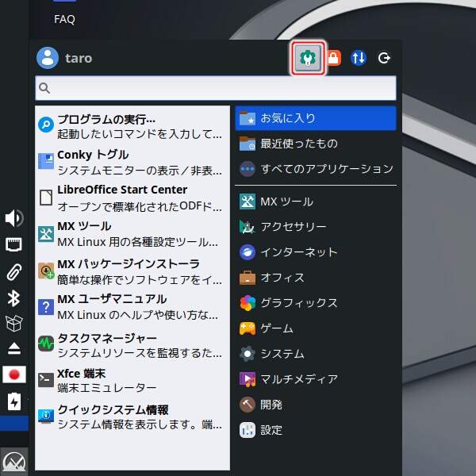
Task: Click the log out icon
Action: click(x=385, y=58)
